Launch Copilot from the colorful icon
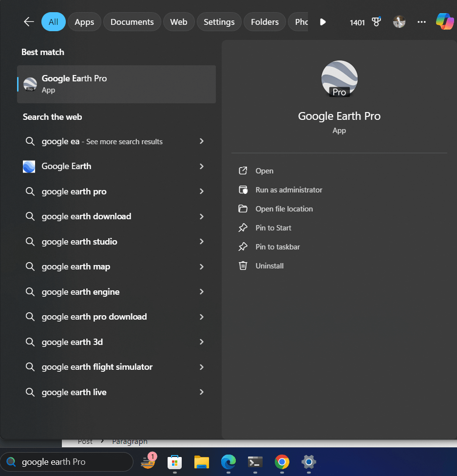The height and width of the screenshot is (476, 457). click(445, 21)
